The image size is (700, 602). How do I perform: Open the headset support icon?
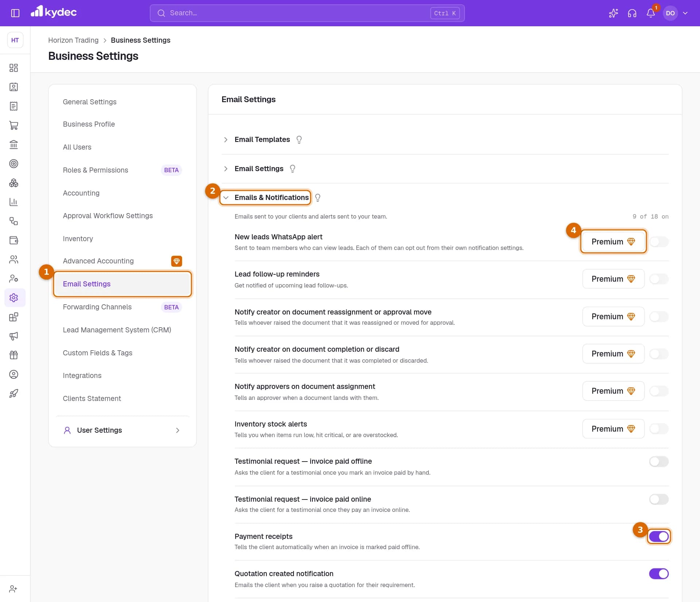tap(632, 13)
